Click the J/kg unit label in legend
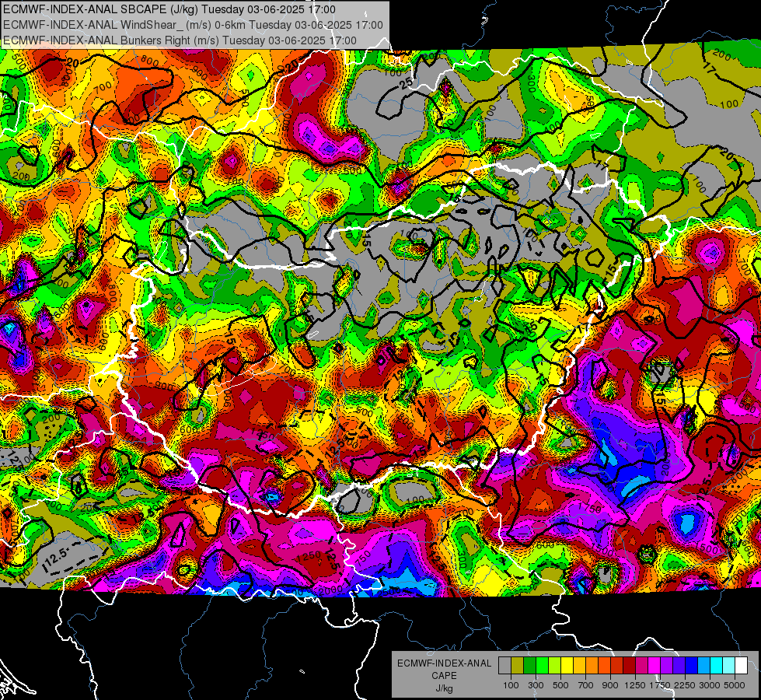761x700 pixels. click(x=444, y=688)
